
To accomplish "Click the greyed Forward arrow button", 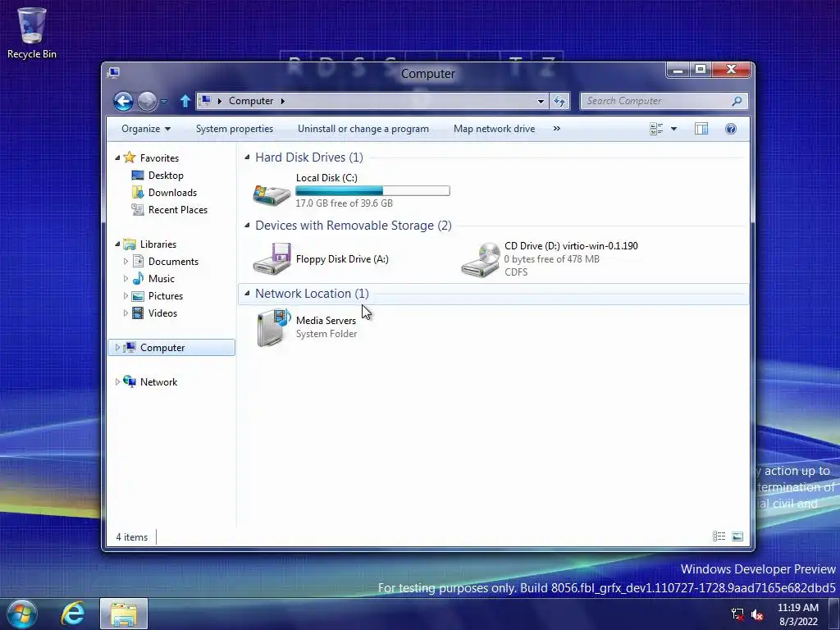I will point(147,101).
